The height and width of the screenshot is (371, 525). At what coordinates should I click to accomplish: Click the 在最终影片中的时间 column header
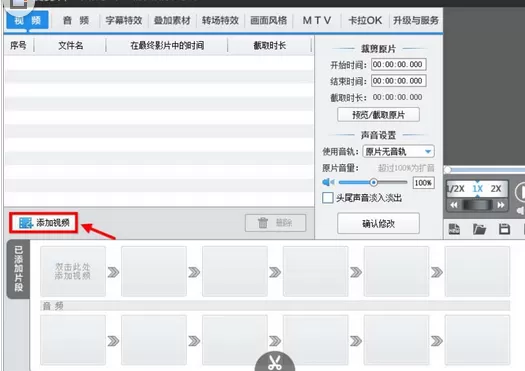point(167,45)
